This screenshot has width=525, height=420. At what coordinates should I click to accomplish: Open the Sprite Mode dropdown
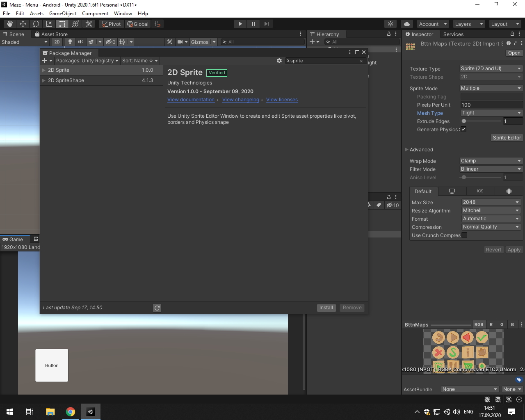pyautogui.click(x=491, y=88)
